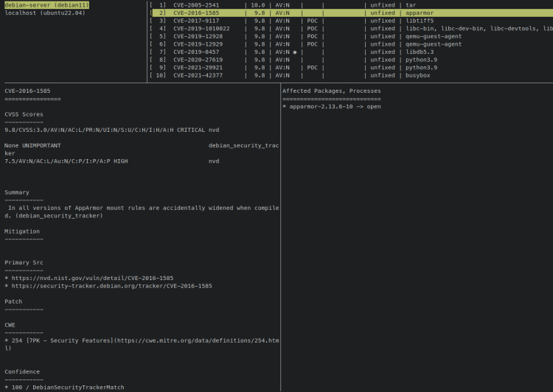Click the CVSS Scores section heading
Viewport: 553px width, 392px height.
pyautogui.click(x=24, y=114)
